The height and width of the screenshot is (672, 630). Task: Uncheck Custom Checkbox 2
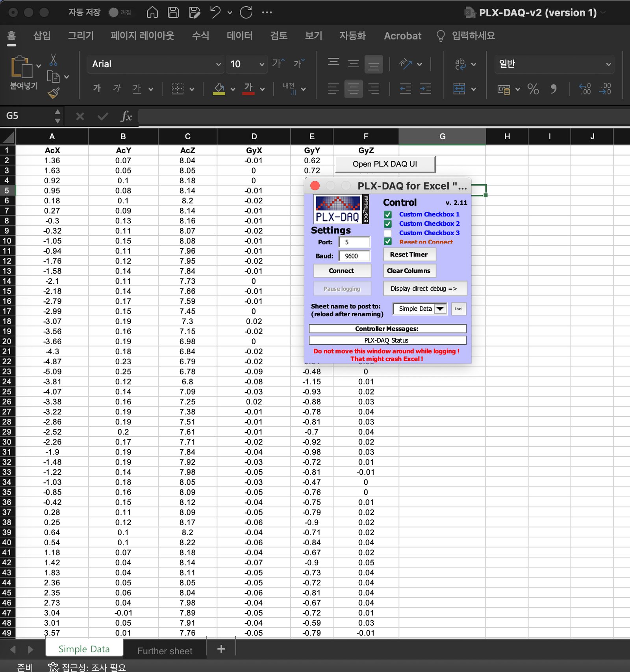pyautogui.click(x=388, y=224)
